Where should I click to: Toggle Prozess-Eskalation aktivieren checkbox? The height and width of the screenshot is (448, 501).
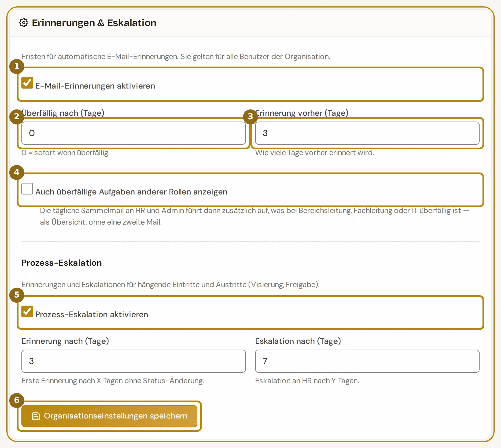tap(27, 311)
